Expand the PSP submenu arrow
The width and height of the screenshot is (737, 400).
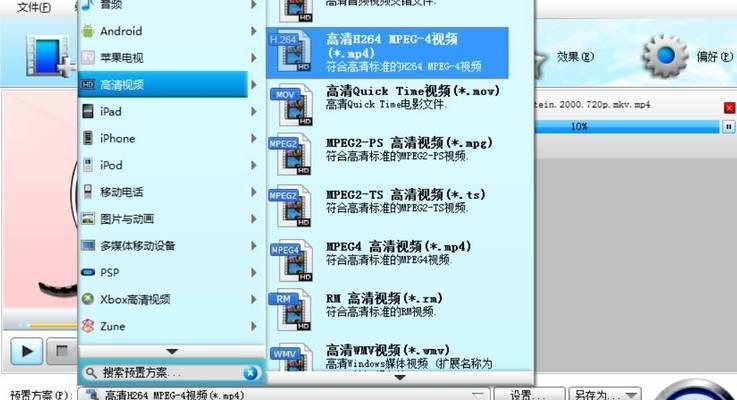tap(253, 272)
